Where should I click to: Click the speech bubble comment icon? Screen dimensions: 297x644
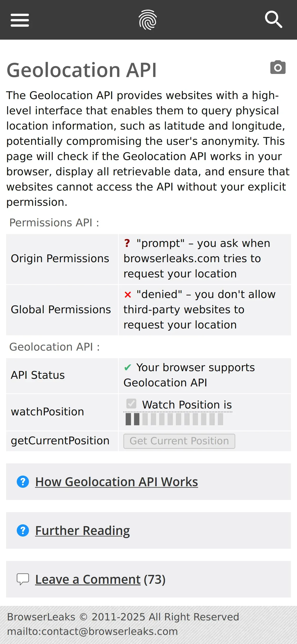point(23,579)
